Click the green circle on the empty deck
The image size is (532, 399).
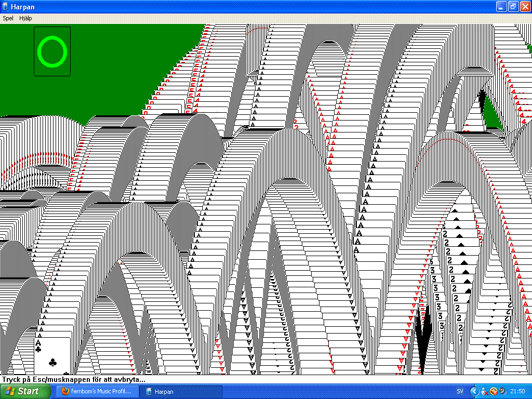(52, 51)
